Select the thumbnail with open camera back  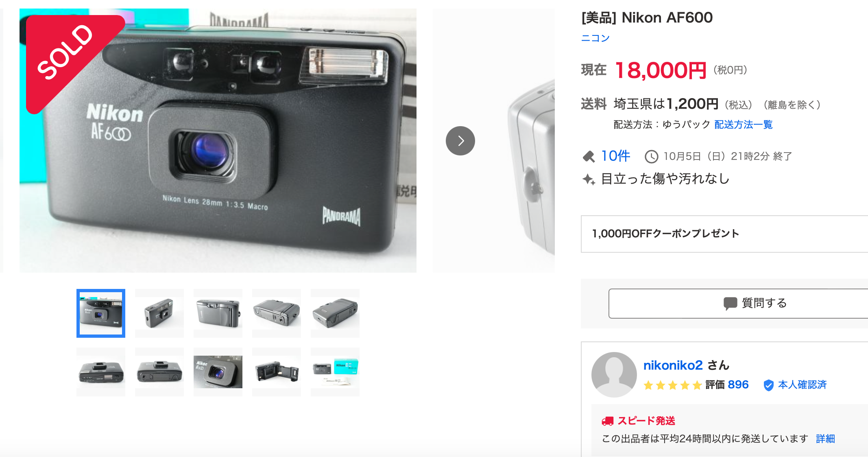click(x=277, y=372)
